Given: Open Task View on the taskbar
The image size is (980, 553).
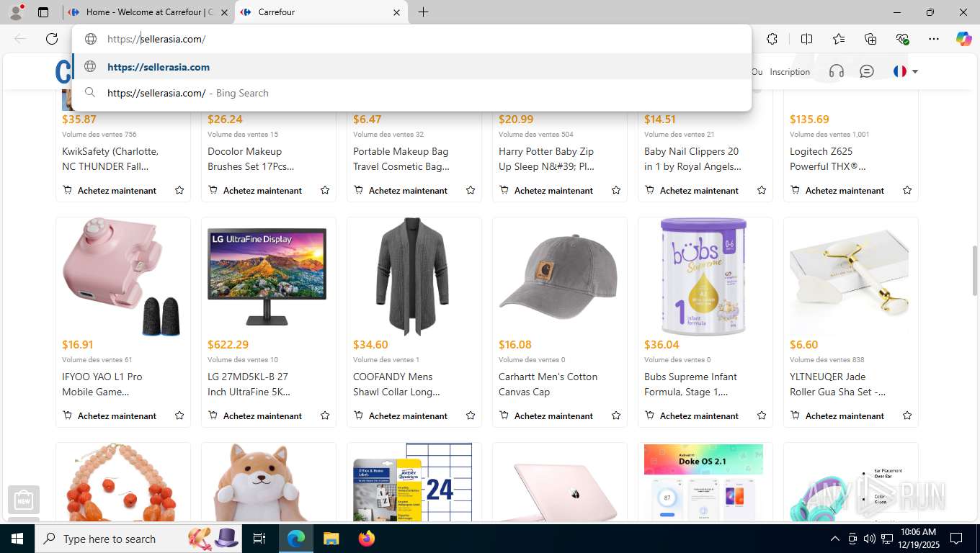Looking at the screenshot, I should coord(259,538).
